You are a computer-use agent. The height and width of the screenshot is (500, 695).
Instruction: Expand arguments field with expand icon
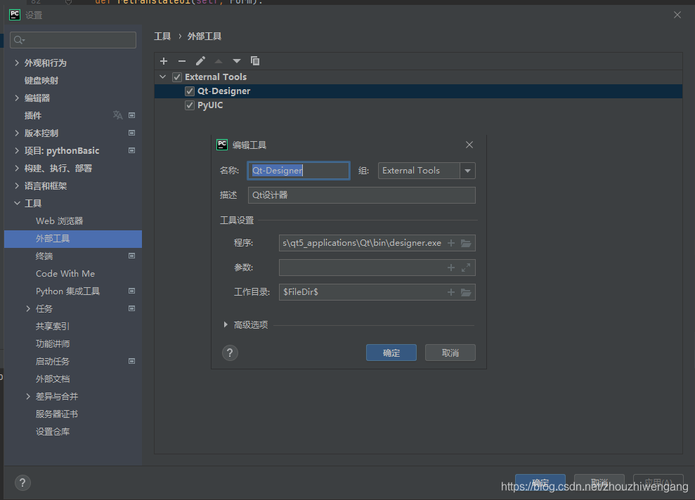[x=466, y=268]
